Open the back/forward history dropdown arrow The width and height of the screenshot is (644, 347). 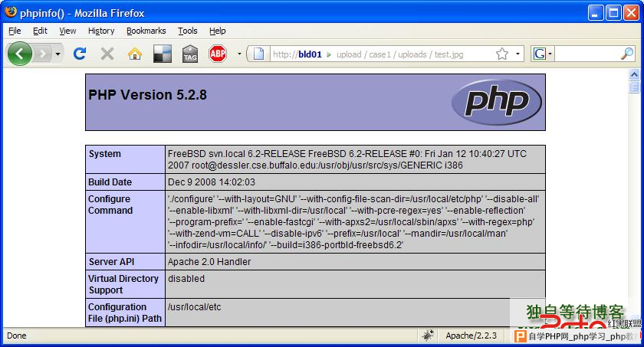(58, 54)
